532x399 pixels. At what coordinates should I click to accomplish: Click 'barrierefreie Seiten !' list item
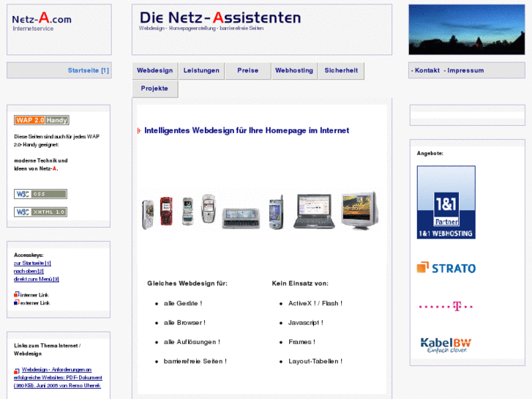coord(195,362)
